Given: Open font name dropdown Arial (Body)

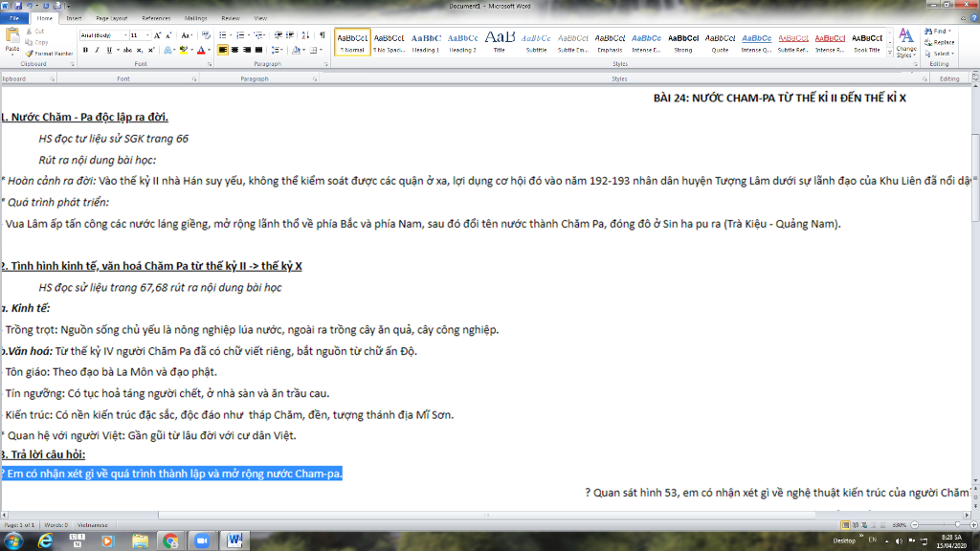Looking at the screenshot, I should pos(125,35).
